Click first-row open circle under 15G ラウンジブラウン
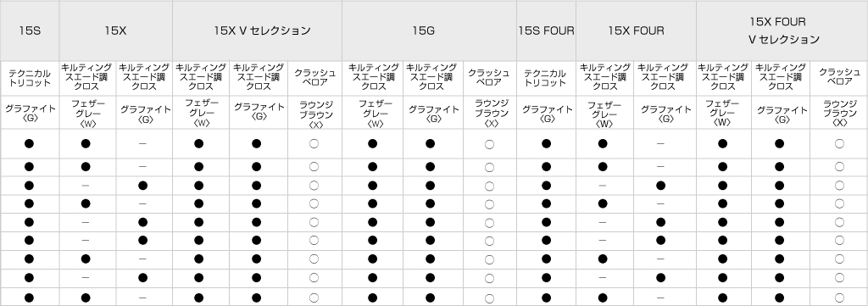This screenshot has height=306, width=868. point(489,144)
